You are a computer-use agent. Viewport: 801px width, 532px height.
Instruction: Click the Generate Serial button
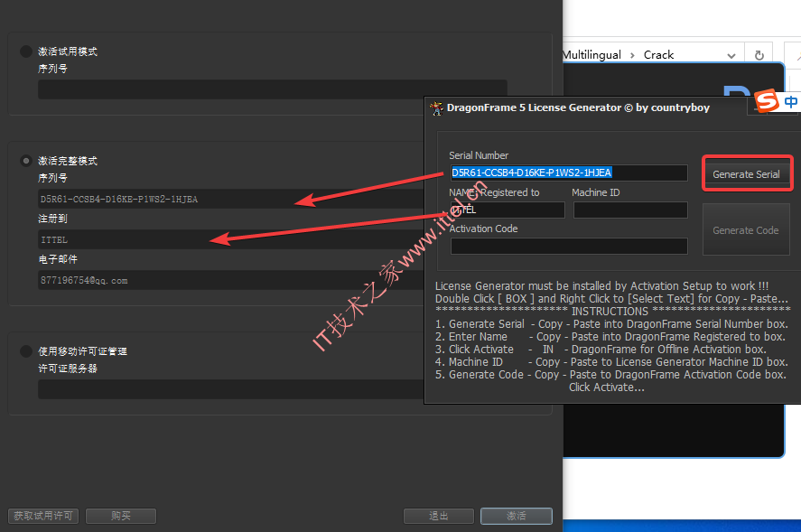tap(746, 174)
